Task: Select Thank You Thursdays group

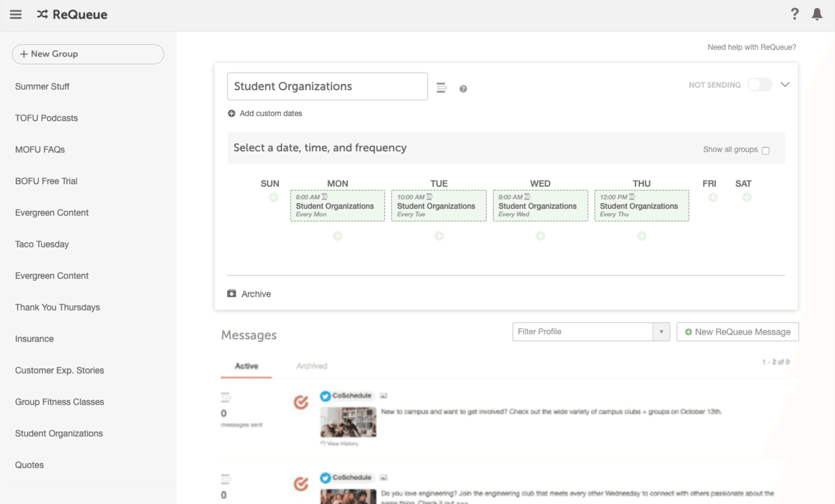Action: (x=57, y=307)
